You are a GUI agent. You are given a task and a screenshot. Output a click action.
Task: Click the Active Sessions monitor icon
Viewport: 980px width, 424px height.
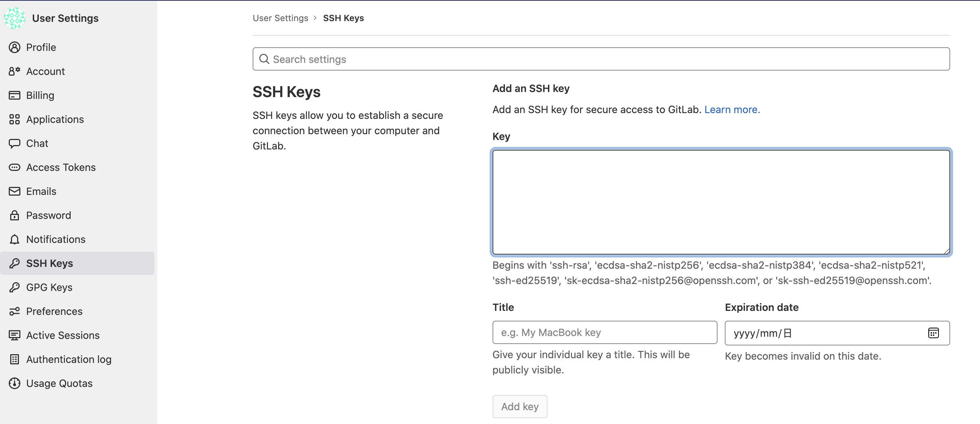pyautogui.click(x=15, y=335)
